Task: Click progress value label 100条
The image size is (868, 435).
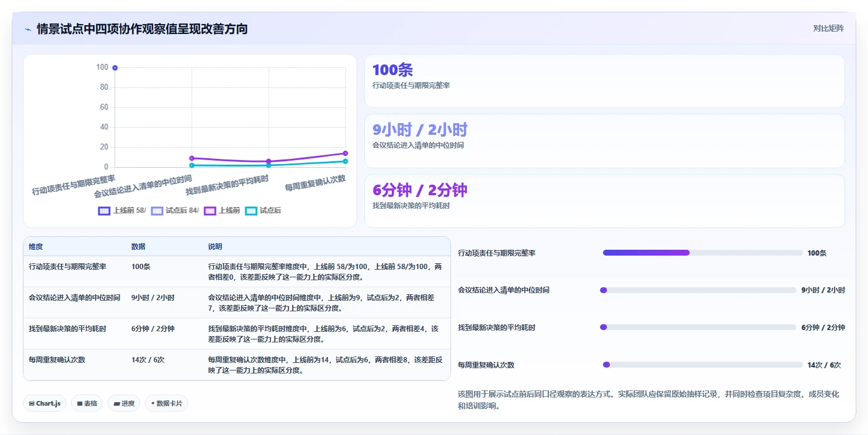Action: point(817,253)
